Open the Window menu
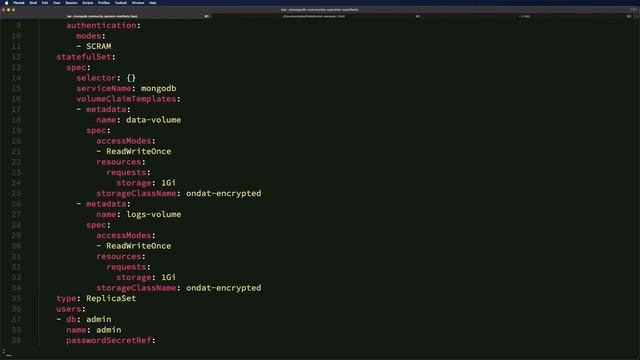This screenshot has width=640, height=360. tap(138, 3)
